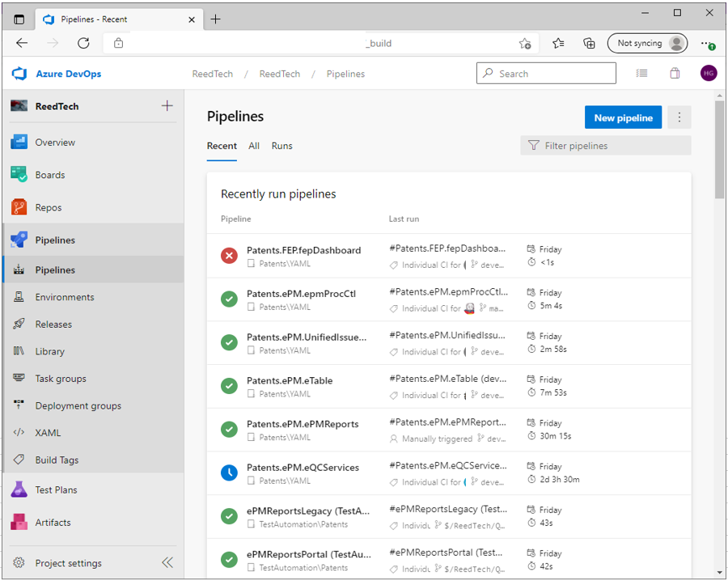Viewport: 728px width, 581px height.
Task: Click the marketplace shopping bag icon
Action: pyautogui.click(x=675, y=74)
